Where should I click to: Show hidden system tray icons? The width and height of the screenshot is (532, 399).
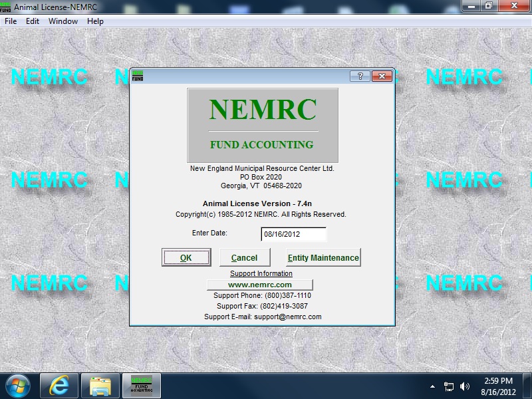point(433,386)
